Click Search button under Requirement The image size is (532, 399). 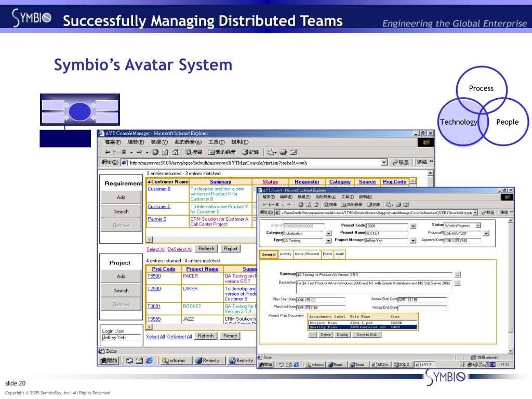tap(121, 212)
